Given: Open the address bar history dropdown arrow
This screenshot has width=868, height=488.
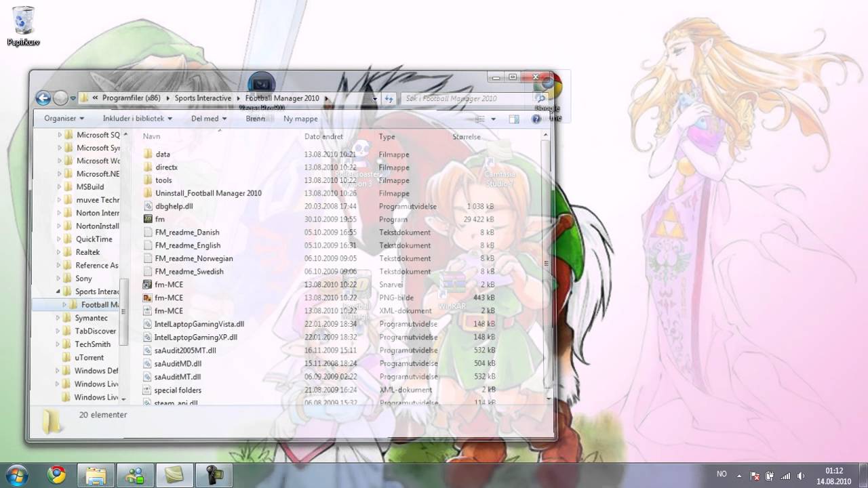Looking at the screenshot, I should coord(375,99).
